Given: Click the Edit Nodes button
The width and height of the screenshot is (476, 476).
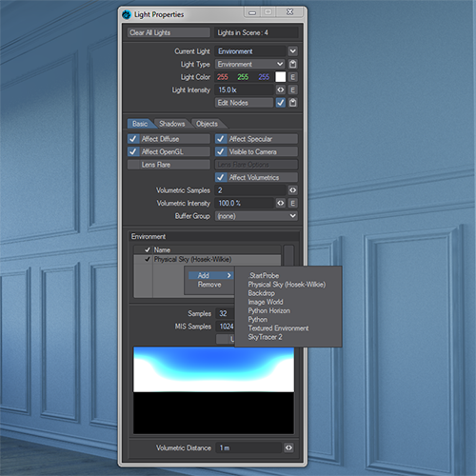Looking at the screenshot, I should [244, 103].
